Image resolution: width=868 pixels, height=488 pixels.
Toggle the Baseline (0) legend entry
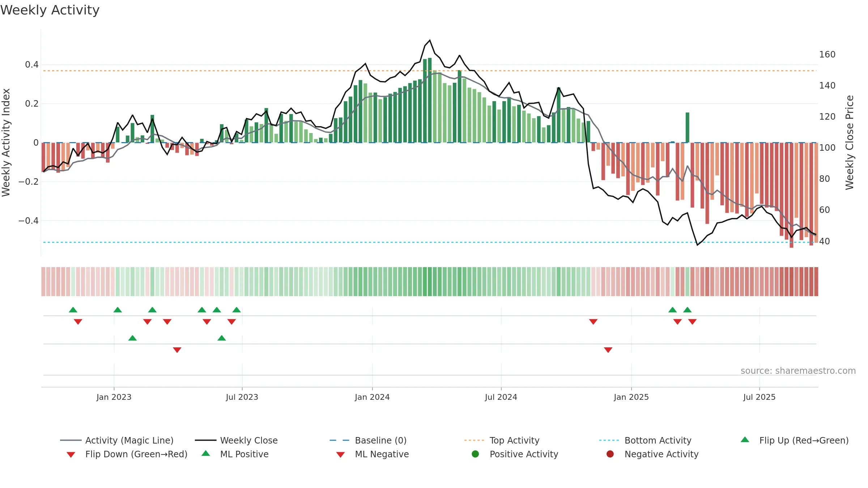[368, 440]
